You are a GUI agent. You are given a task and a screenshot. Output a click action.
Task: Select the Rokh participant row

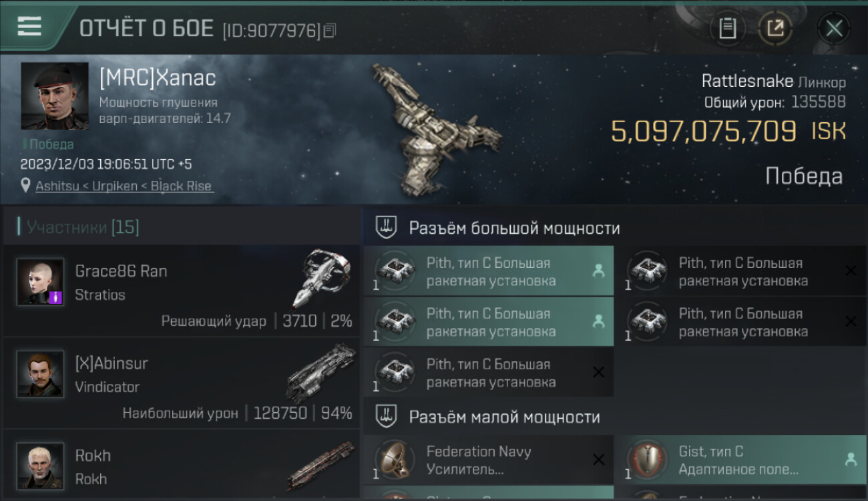tap(182, 466)
